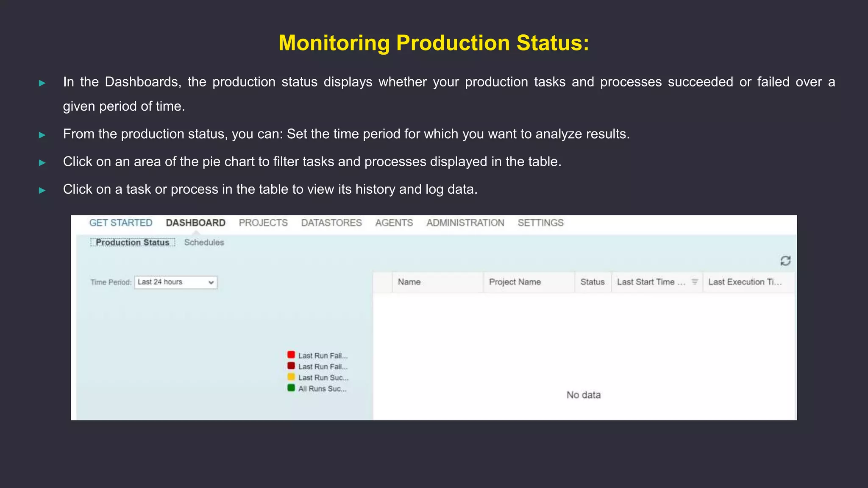Screen dimensions: 868x488
Task: Click the sort icon in Last Start Time column
Action: (x=694, y=282)
